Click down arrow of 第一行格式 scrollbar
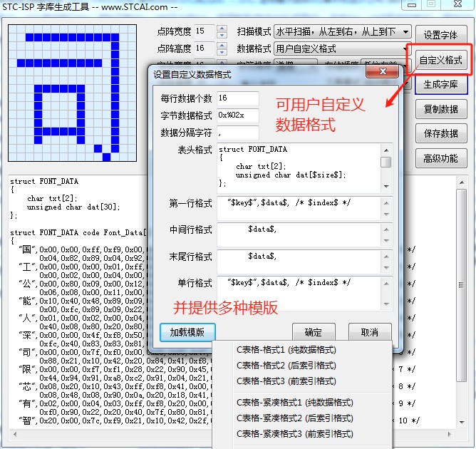476x449 pixels. point(386,215)
